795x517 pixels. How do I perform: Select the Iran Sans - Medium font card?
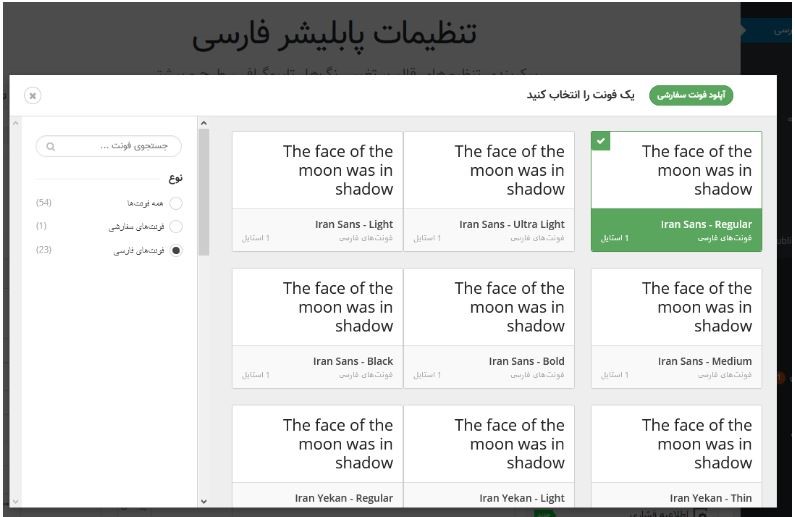tap(676, 328)
